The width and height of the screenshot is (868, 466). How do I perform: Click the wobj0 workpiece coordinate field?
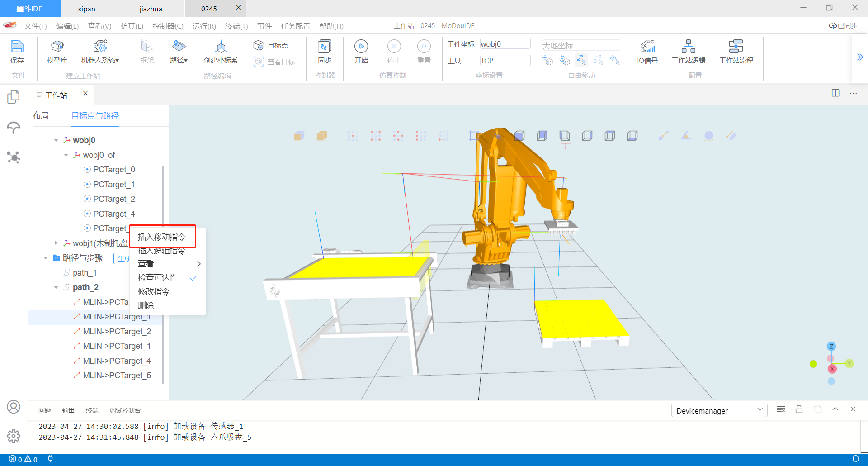[505, 44]
